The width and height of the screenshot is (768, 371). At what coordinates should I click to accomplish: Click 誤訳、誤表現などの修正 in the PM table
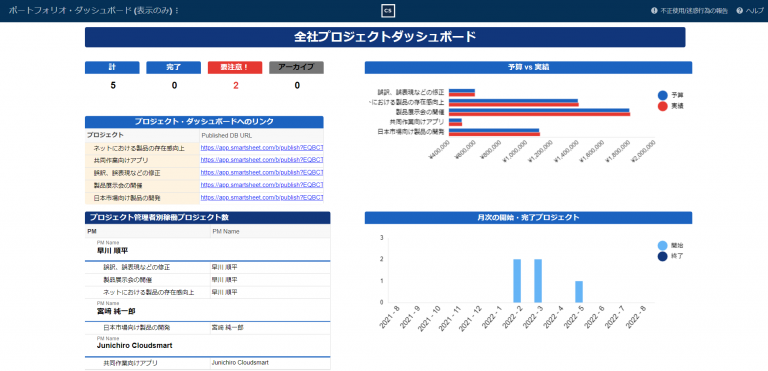pos(137,268)
